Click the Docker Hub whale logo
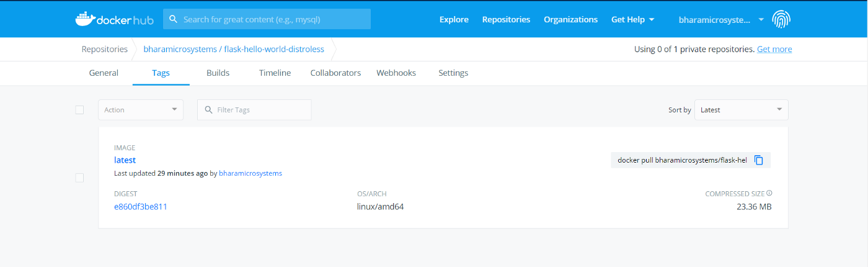 click(x=115, y=19)
